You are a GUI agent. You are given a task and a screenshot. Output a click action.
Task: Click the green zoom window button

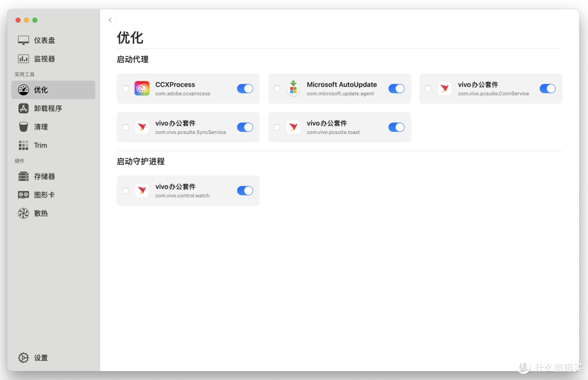pyautogui.click(x=35, y=20)
